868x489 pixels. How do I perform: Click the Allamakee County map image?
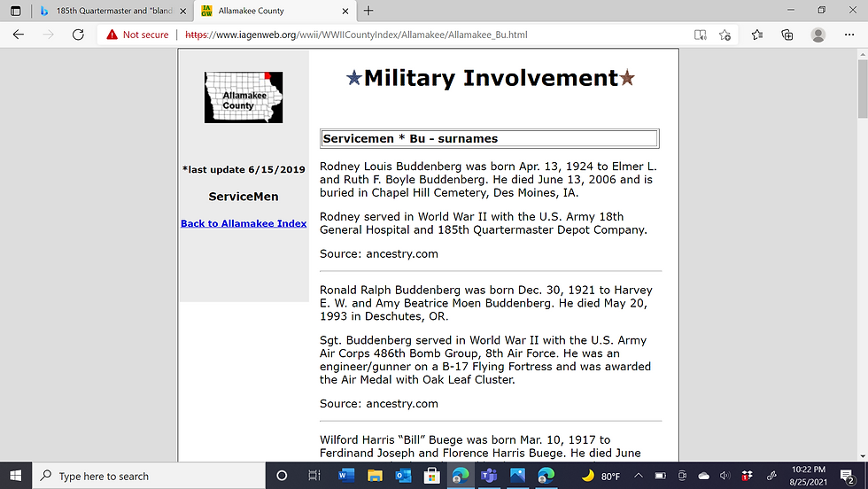[x=244, y=97]
